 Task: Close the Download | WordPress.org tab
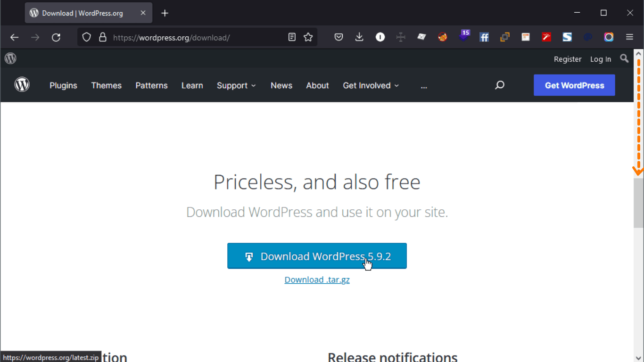[143, 13]
